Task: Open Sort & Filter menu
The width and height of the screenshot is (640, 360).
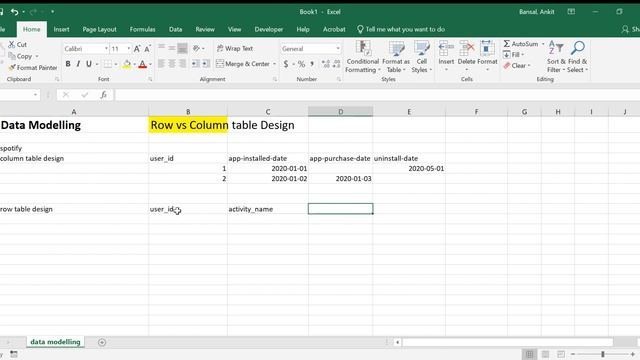Action: point(556,57)
